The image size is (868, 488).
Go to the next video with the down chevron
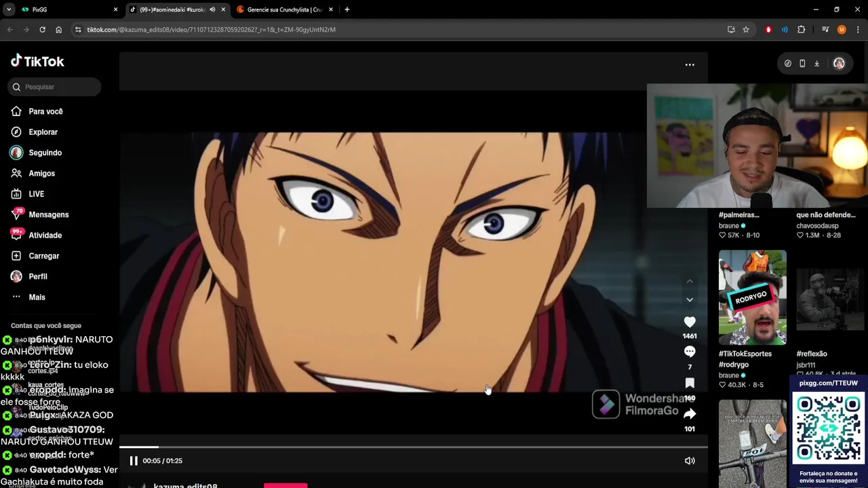690,300
